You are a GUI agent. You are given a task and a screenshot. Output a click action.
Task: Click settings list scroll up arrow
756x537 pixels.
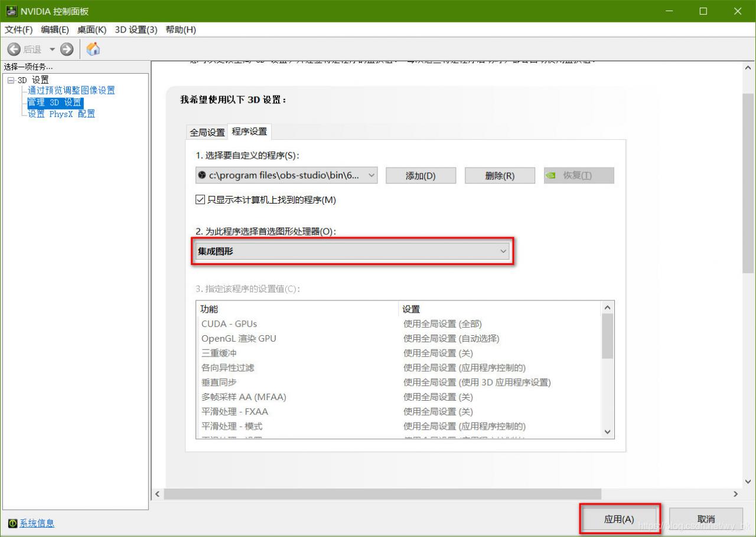coord(608,308)
